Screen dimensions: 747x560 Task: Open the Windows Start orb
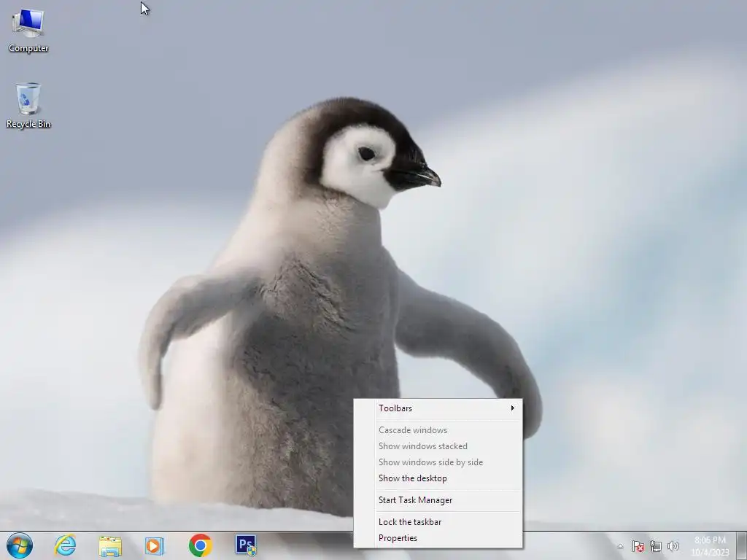coord(20,545)
